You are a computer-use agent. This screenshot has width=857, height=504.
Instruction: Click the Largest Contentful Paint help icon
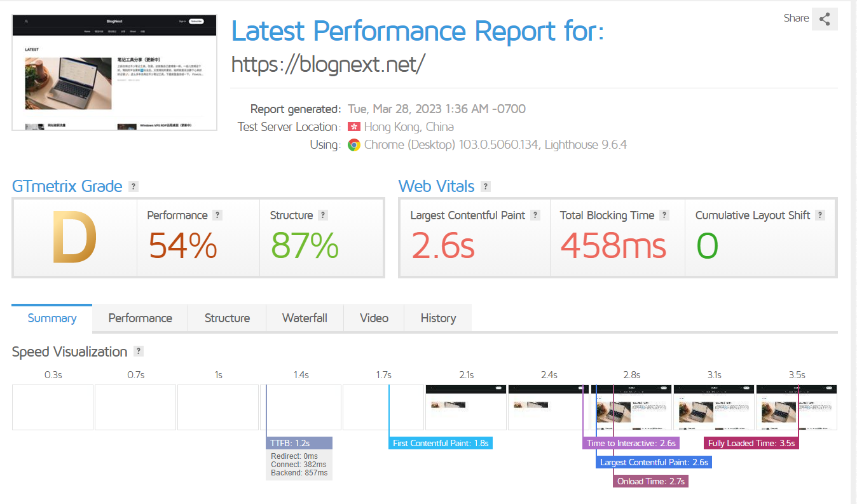coord(535,215)
